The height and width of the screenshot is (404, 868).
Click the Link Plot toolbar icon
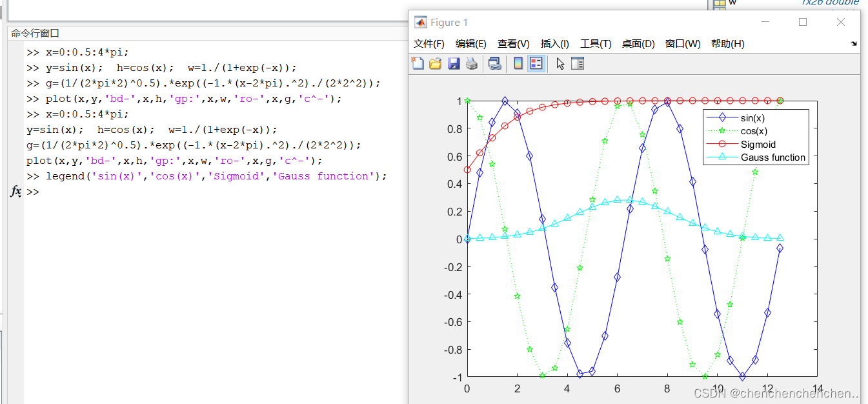[x=495, y=63]
